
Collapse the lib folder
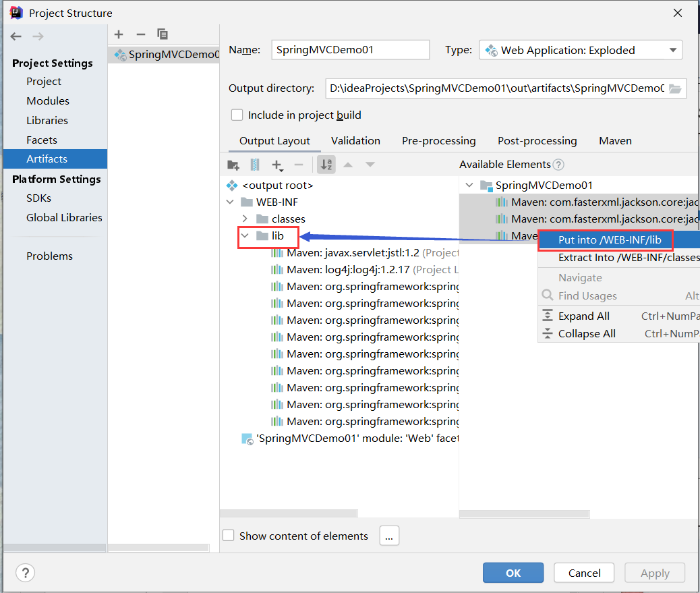[245, 235]
